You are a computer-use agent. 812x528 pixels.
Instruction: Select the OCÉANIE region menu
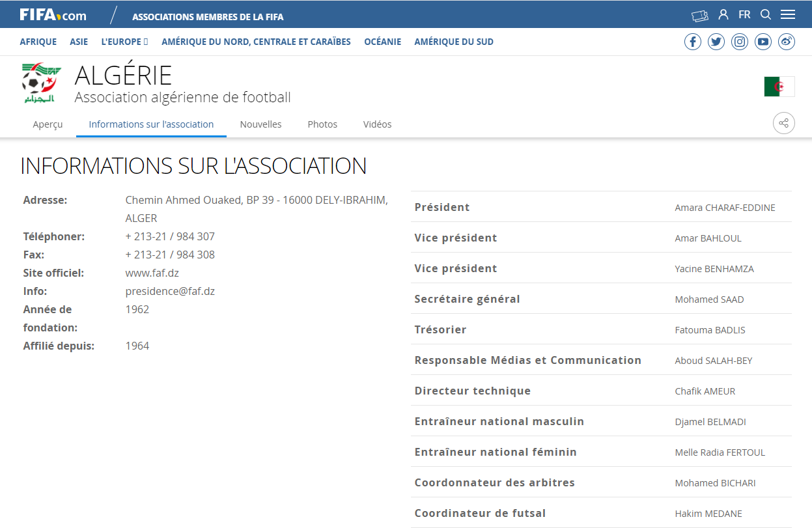pos(383,42)
